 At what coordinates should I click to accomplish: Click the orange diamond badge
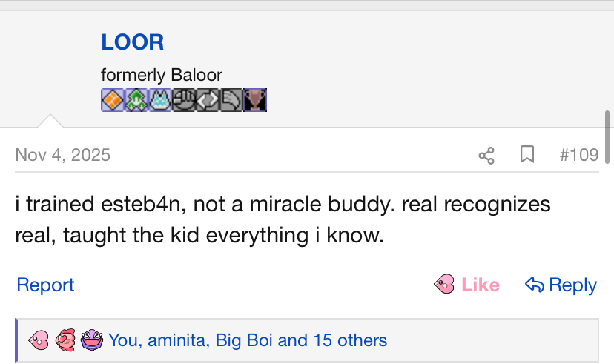113,100
